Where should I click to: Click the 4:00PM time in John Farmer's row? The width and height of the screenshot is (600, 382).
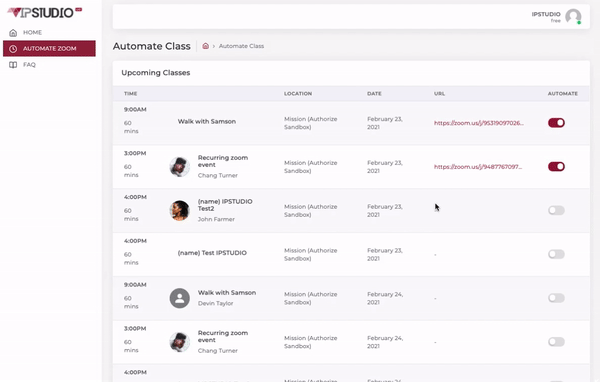point(135,197)
